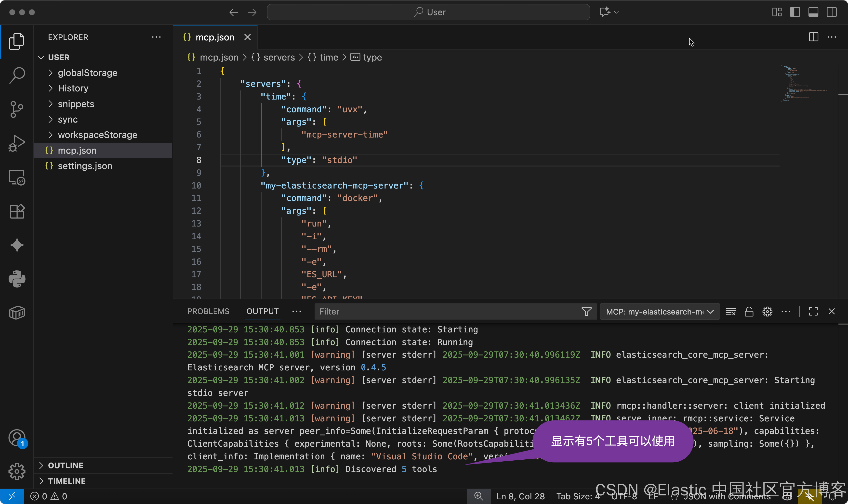The height and width of the screenshot is (504, 848).
Task: Open the Docker containers view
Action: [x=17, y=313]
